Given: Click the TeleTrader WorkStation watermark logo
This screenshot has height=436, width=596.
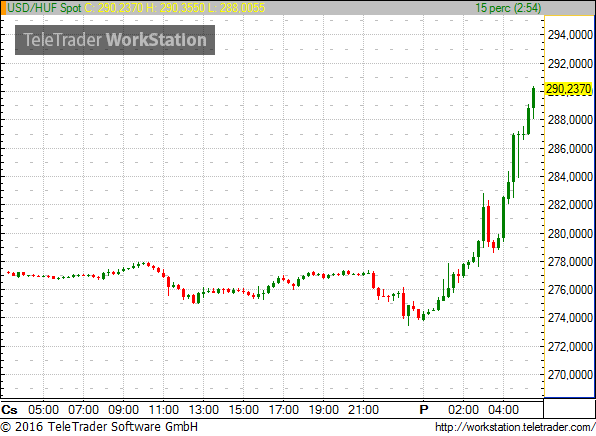Looking at the screenshot, I should 115,40.
